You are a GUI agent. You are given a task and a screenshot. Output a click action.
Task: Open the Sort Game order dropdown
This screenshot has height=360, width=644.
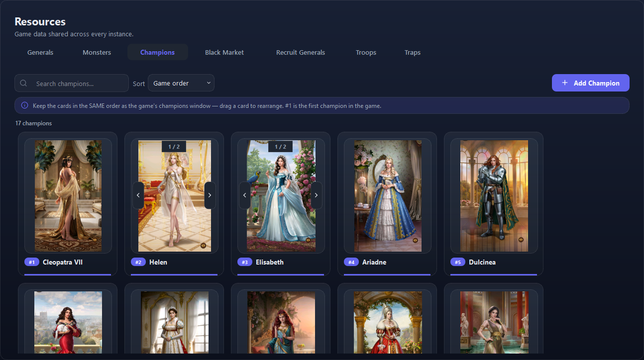point(181,83)
